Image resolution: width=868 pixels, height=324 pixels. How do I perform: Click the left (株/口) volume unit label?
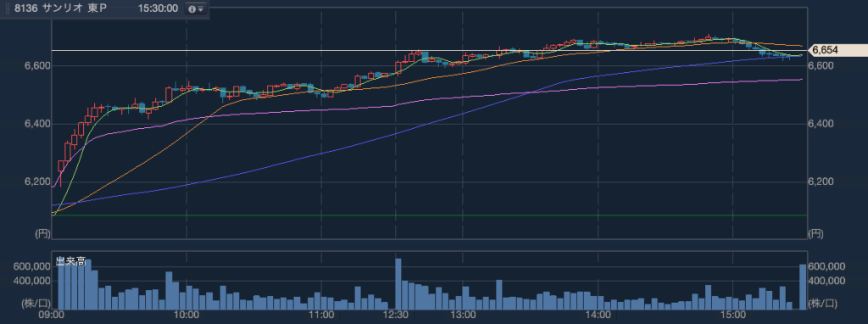pos(36,303)
